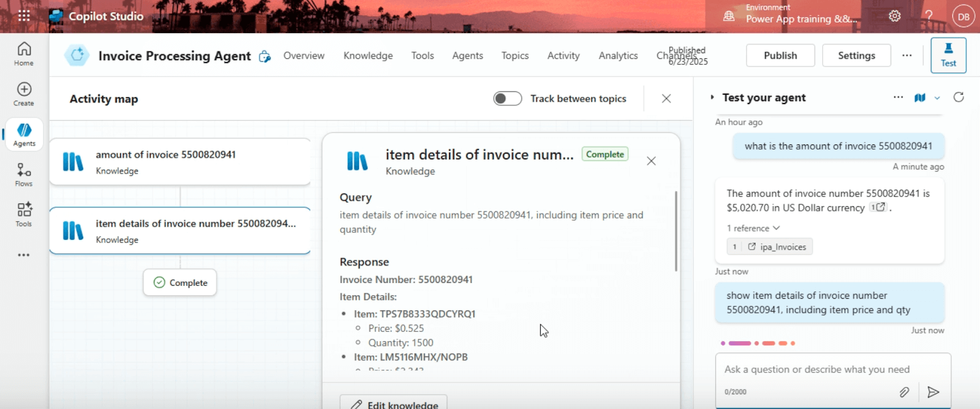Open the Activity tab

[563, 56]
